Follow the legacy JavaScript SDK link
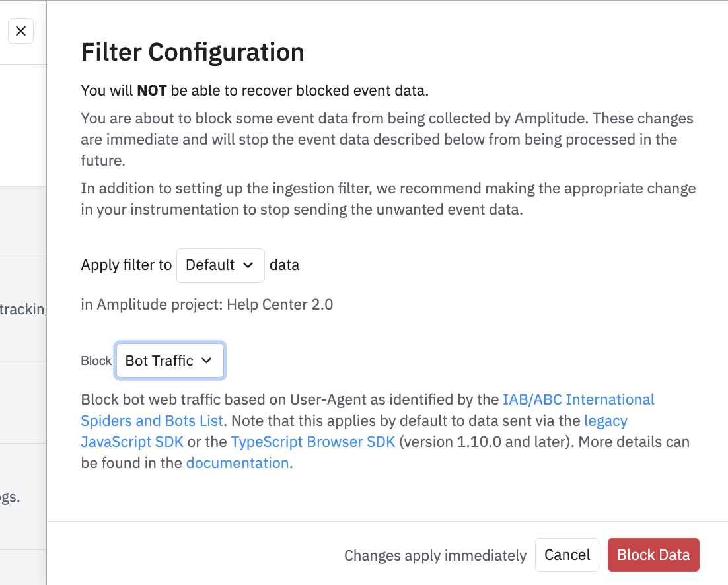Screen dimensions: 728x585 (x=606, y=421)
